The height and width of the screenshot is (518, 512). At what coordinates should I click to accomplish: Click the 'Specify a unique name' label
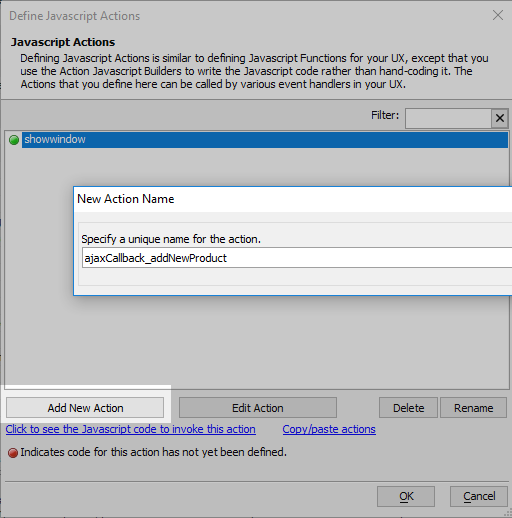point(171,239)
